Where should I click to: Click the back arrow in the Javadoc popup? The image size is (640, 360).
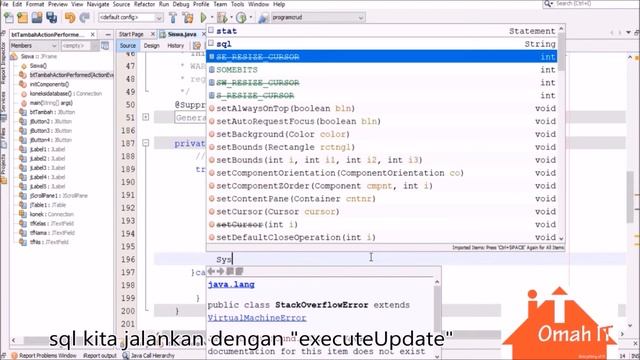point(211,271)
